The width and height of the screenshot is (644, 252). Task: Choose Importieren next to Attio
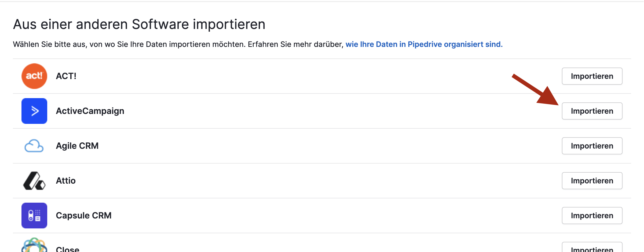[x=592, y=181]
